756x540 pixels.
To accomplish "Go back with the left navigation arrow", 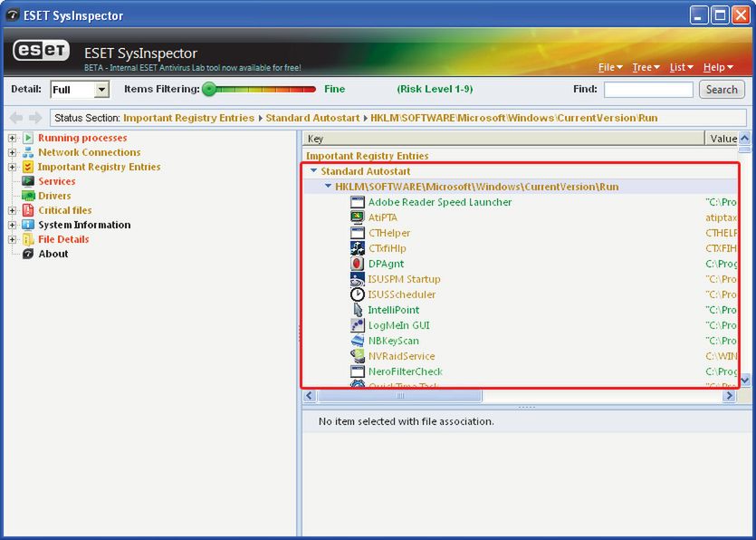I will pos(16,118).
